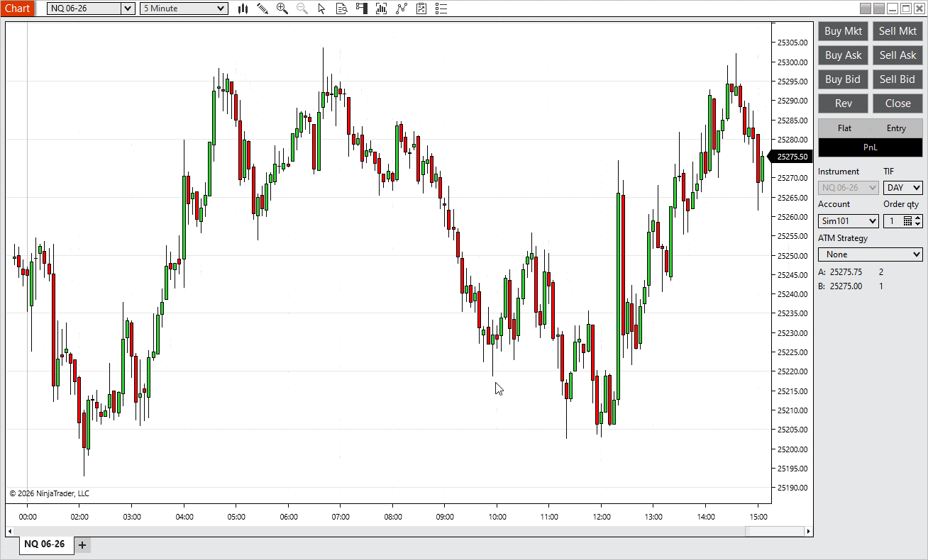This screenshot has width=928, height=560.
Task: Click the horizontal scrollbar right arrow
Action: (x=807, y=531)
